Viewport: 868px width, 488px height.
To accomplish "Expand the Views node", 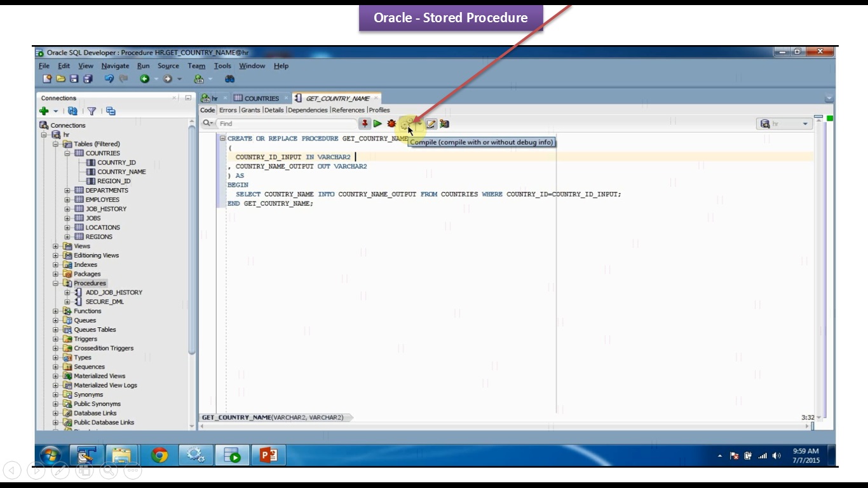I will (56, 247).
